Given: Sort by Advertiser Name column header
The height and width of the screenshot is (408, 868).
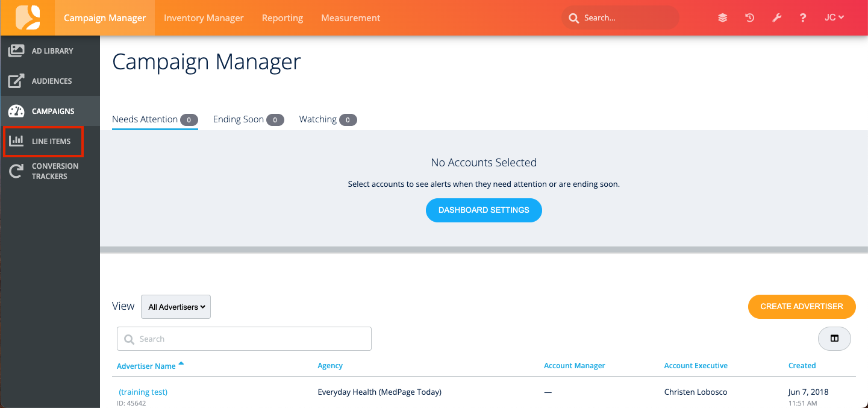Looking at the screenshot, I should (146, 366).
